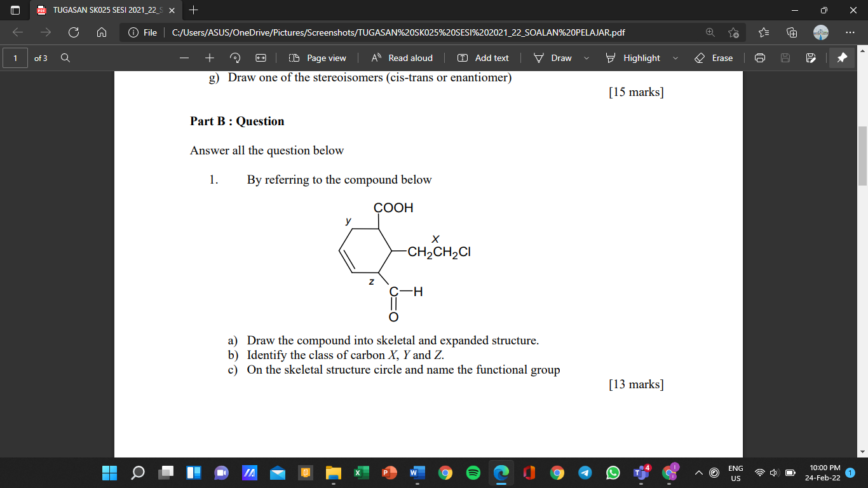Expand the Highlight color options
This screenshot has width=868, height=488.
pyautogui.click(x=675, y=58)
